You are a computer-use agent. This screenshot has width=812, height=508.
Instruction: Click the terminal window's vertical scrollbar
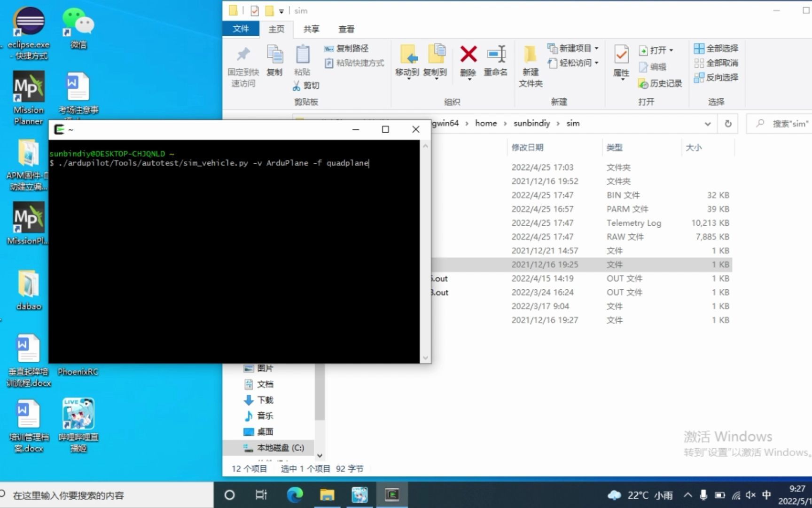425,252
